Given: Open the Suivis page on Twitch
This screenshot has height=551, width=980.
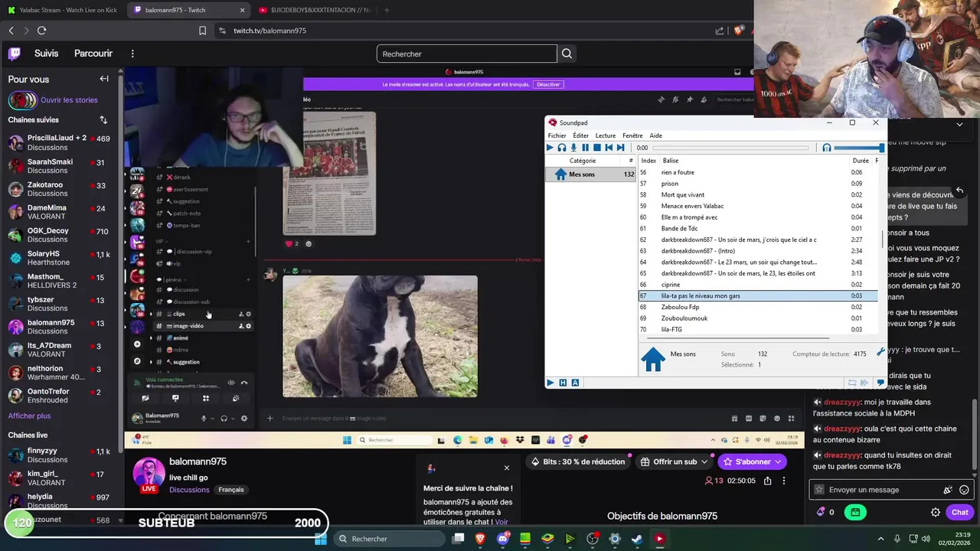Looking at the screenshot, I should coord(46,54).
